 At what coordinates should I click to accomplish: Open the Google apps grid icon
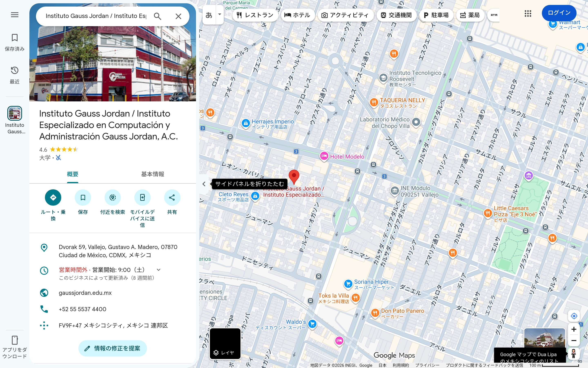pos(528,13)
